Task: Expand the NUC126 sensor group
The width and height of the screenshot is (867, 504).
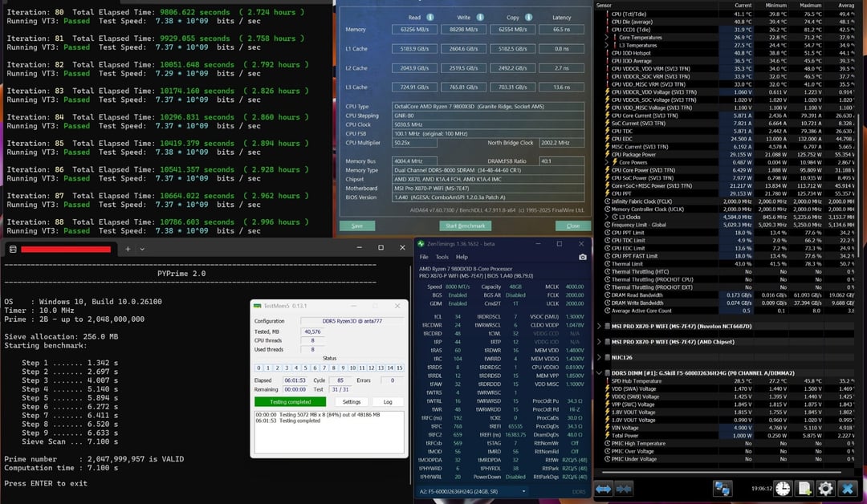Action: tap(599, 358)
